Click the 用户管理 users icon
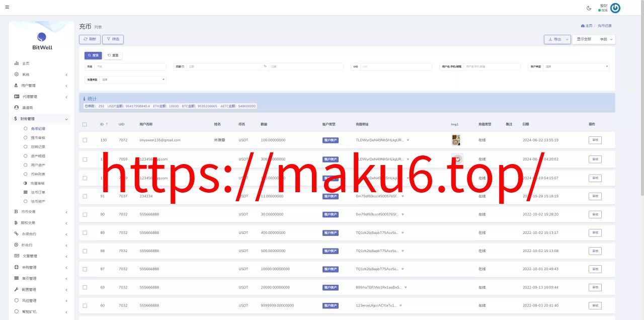Screen dimensions: 644x320 click(17, 86)
